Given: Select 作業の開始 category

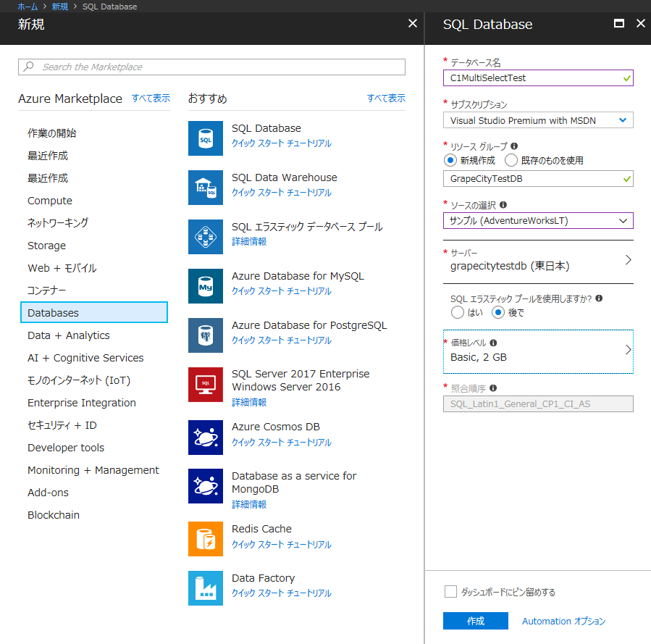Looking at the screenshot, I should click(52, 133).
